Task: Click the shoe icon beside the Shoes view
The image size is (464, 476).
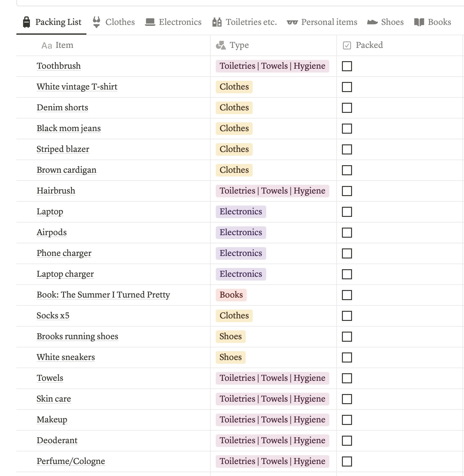Action: 372,22
